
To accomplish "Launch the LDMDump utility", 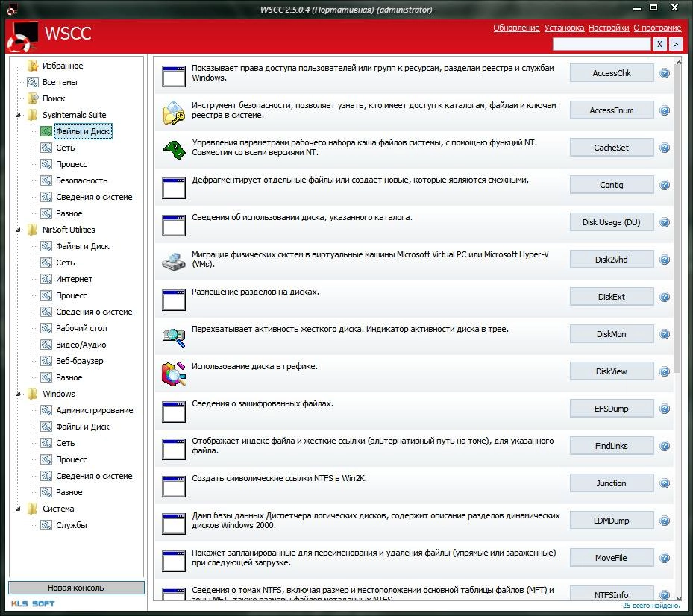I will click(x=611, y=521).
